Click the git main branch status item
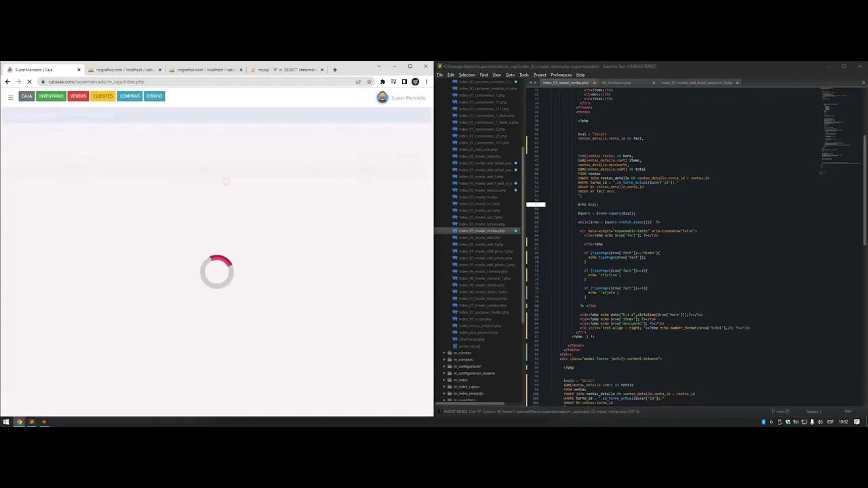868x488 pixels. pyautogui.click(x=780, y=411)
